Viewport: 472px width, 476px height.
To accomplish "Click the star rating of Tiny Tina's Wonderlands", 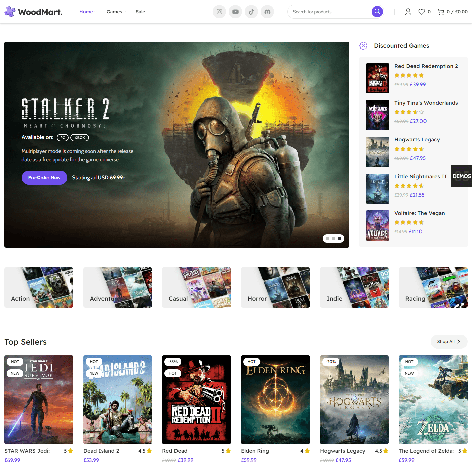I will point(409,112).
